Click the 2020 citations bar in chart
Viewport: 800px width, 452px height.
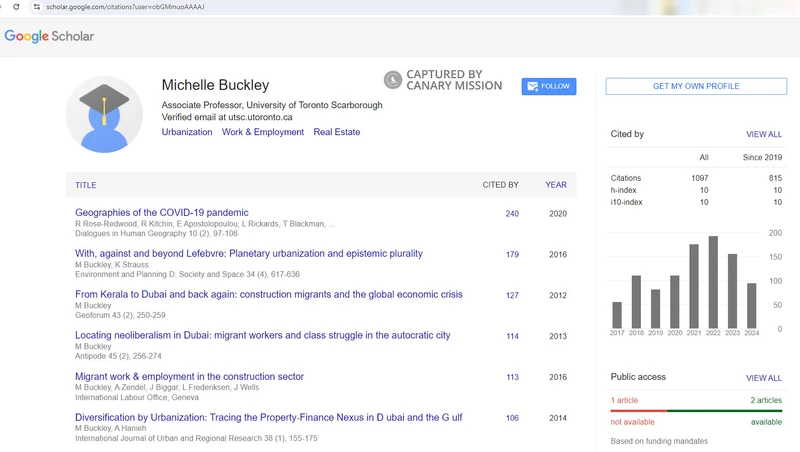tap(674, 302)
